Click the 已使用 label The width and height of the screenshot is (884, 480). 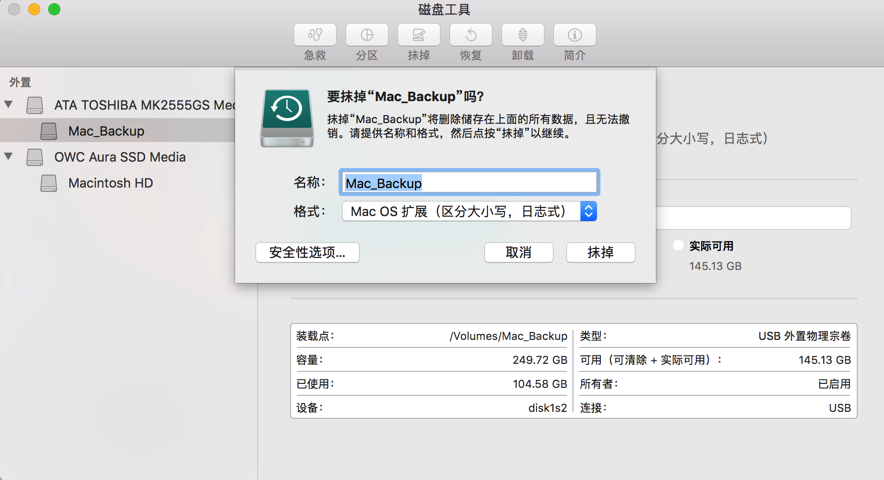315,384
